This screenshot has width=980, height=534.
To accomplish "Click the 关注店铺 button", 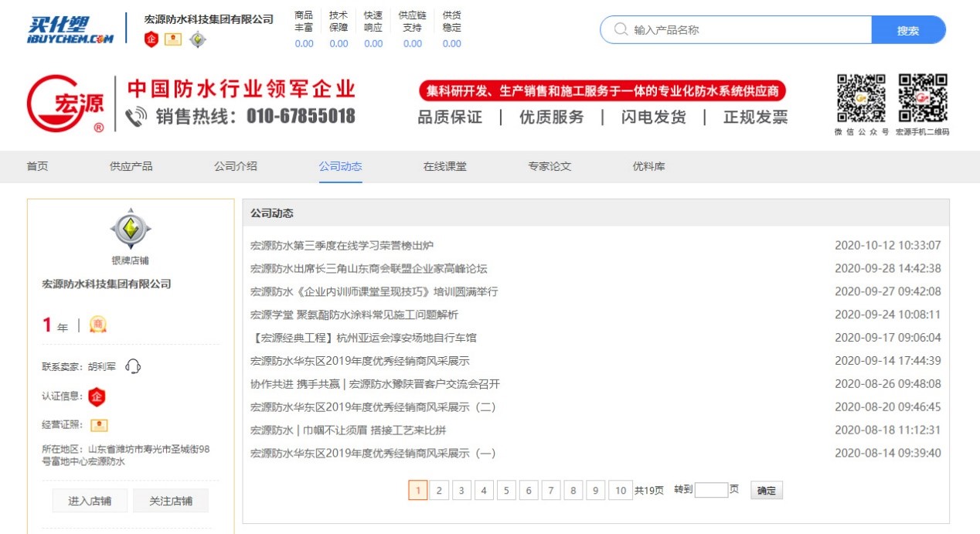I will pyautogui.click(x=171, y=501).
